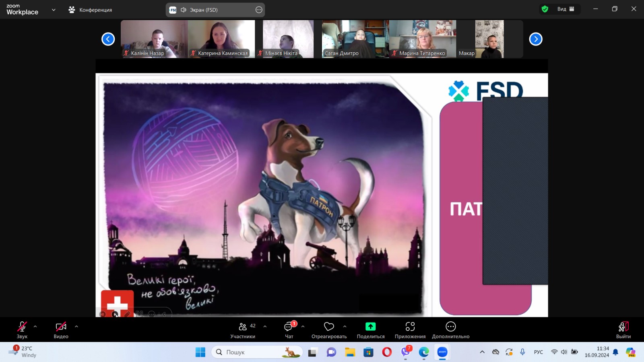Select Калінін Назар video thumbnail
Screen dimensions: 644x362
coord(154,39)
